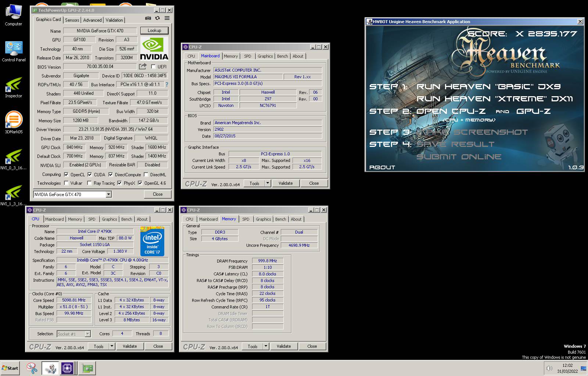Click the Intel Core i7 logo in CPU-Z
Screen dimensions: 588x376
(152, 241)
